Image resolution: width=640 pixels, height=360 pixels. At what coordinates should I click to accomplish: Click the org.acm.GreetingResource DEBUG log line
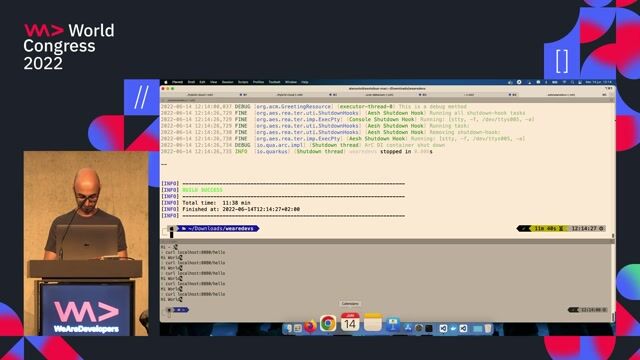[313, 107]
